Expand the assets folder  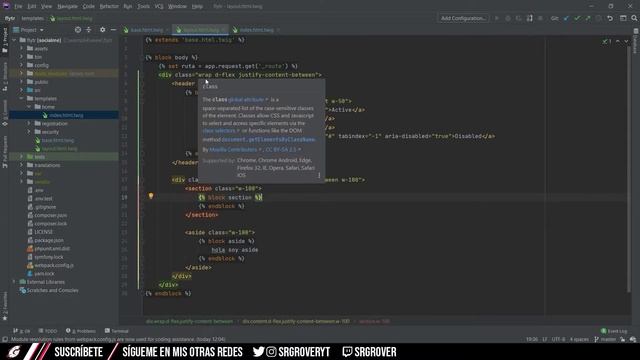tap(22, 48)
